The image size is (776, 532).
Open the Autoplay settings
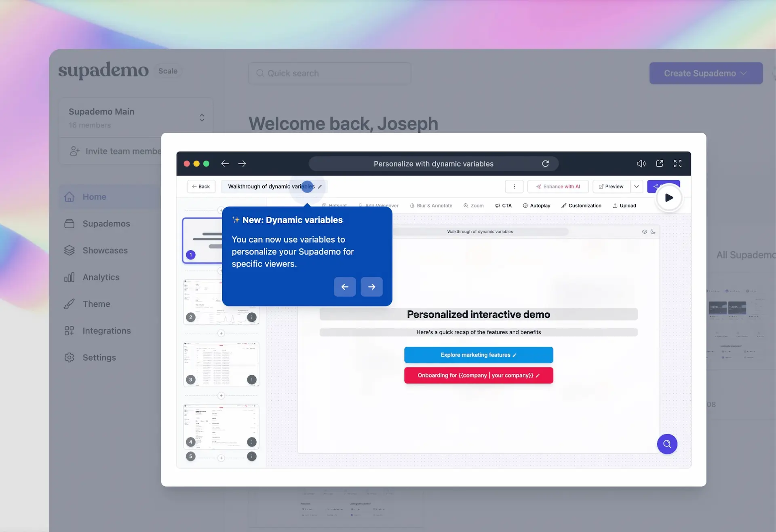click(536, 206)
